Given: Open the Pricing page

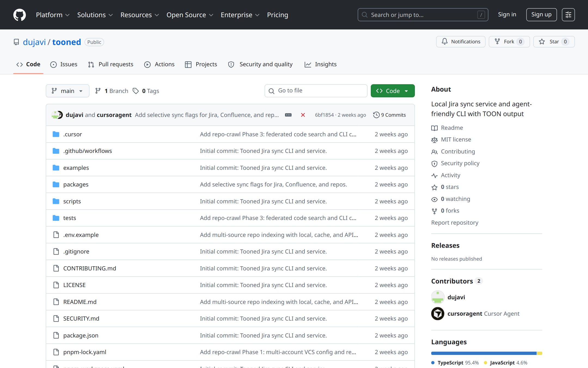Looking at the screenshot, I should [277, 15].
